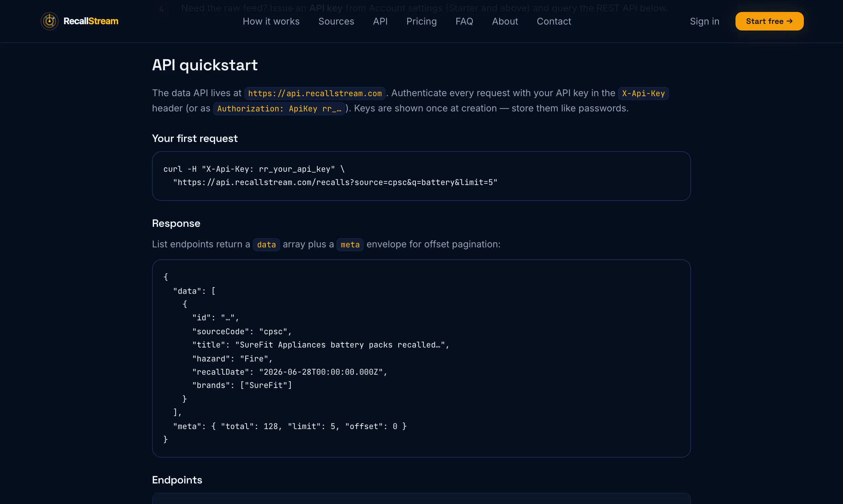
Task: Click the meta total 128 JSON line
Action: tap(290, 426)
